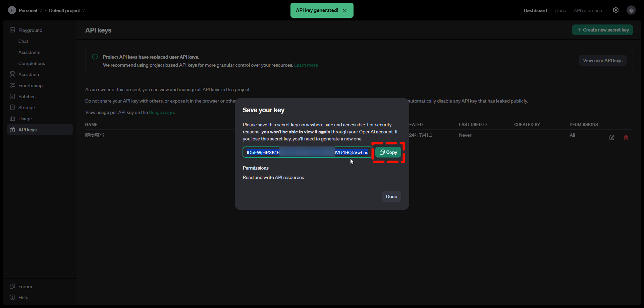Open the Forum from the sidebar

[x=24, y=286]
